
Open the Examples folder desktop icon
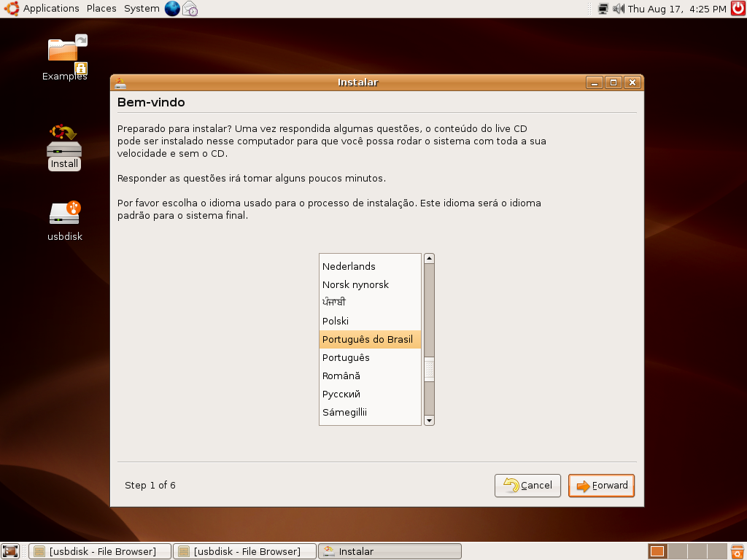(x=65, y=58)
